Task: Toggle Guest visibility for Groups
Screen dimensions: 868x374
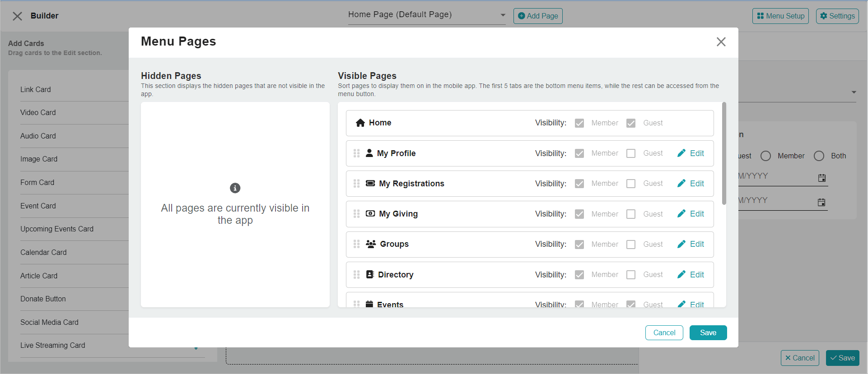Action: pos(631,244)
